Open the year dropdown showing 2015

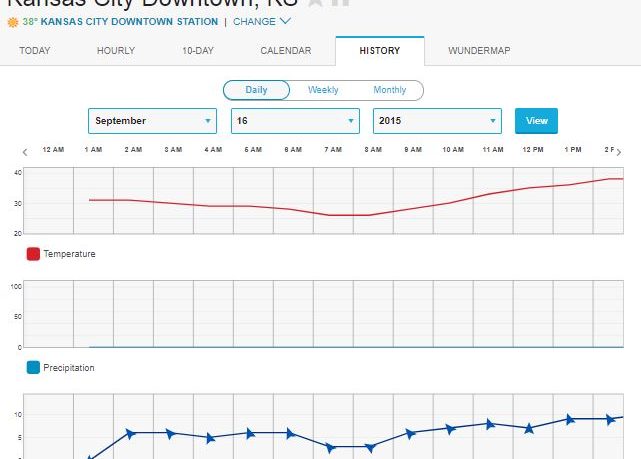coord(437,121)
